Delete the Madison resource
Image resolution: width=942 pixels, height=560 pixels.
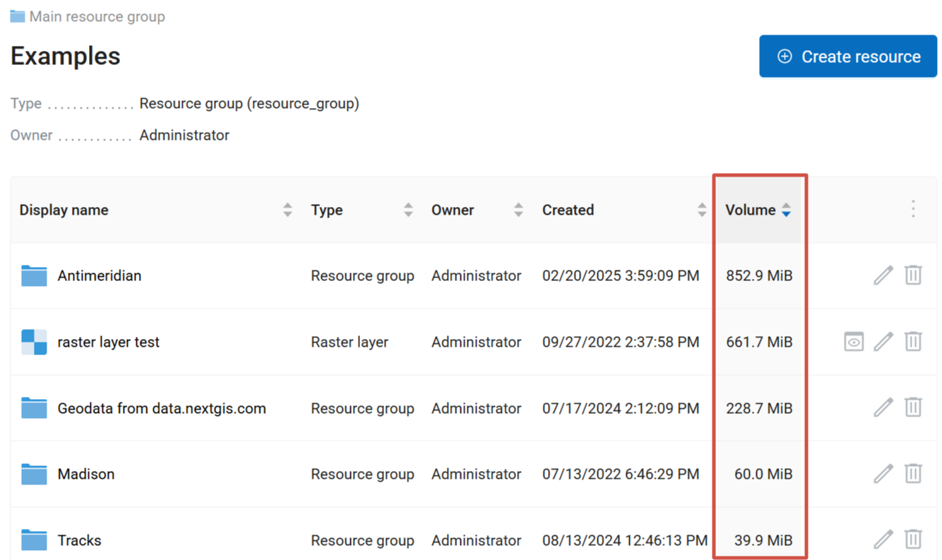point(913,473)
